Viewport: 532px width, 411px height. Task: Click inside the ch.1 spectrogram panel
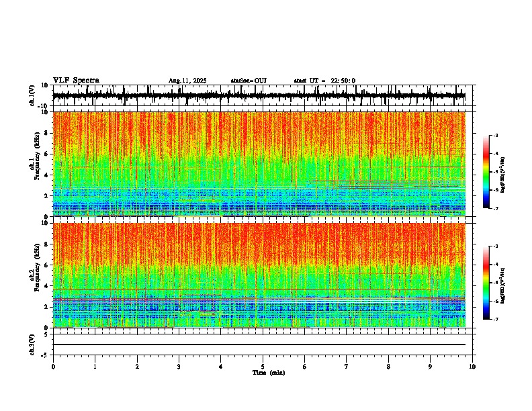259,164
